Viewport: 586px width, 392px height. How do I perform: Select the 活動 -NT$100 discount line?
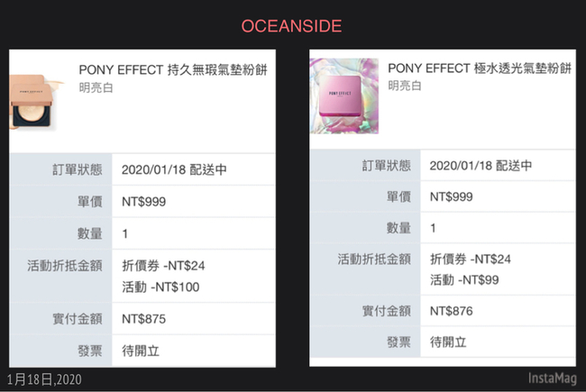pos(160,287)
